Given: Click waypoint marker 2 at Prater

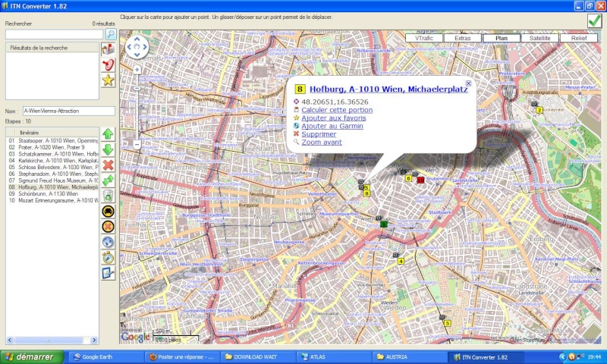Looking at the screenshot, I should 539,110.
